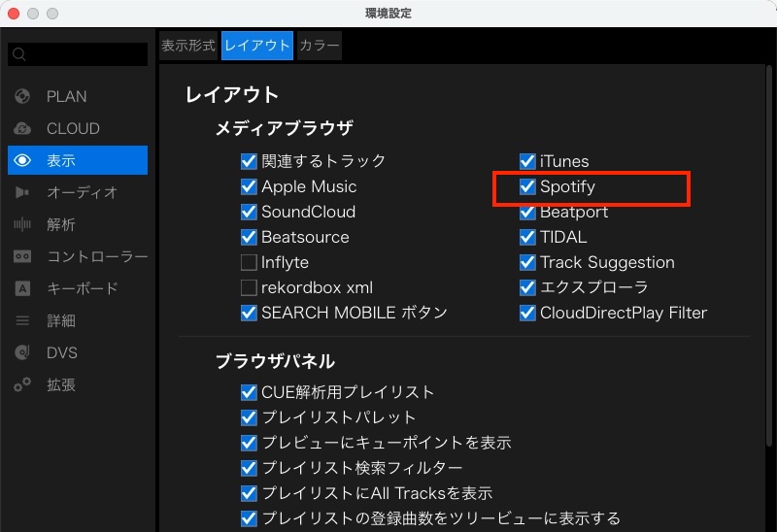Disable プレビューにキューポイントを表示 checkbox
This screenshot has width=777, height=532.
pos(249,443)
